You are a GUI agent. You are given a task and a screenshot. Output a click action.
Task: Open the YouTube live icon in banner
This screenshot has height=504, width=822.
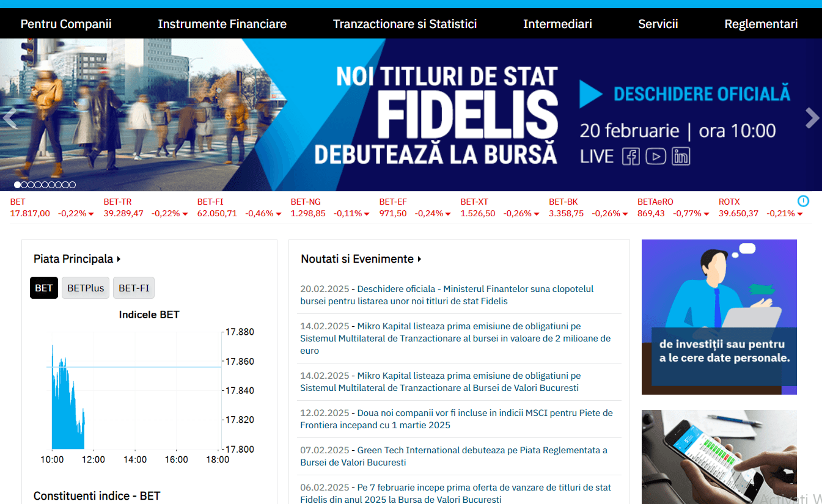[x=655, y=156]
